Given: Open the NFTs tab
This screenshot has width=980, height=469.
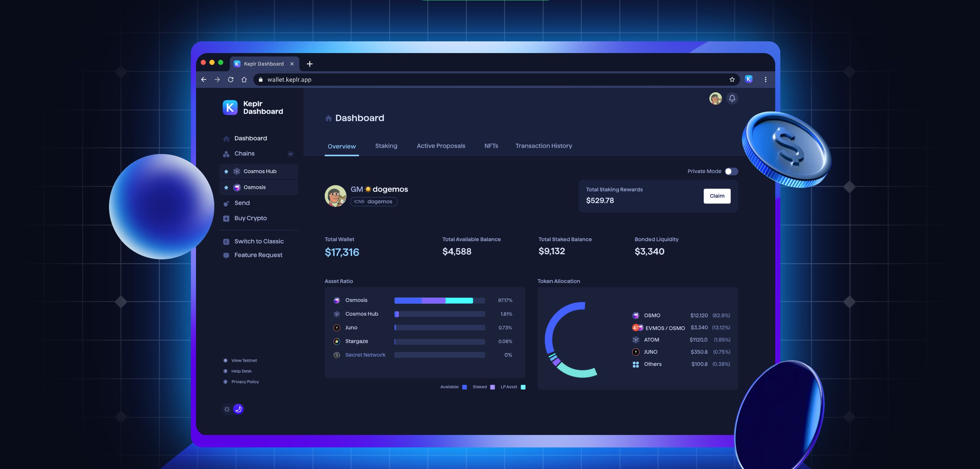Looking at the screenshot, I should point(491,146).
